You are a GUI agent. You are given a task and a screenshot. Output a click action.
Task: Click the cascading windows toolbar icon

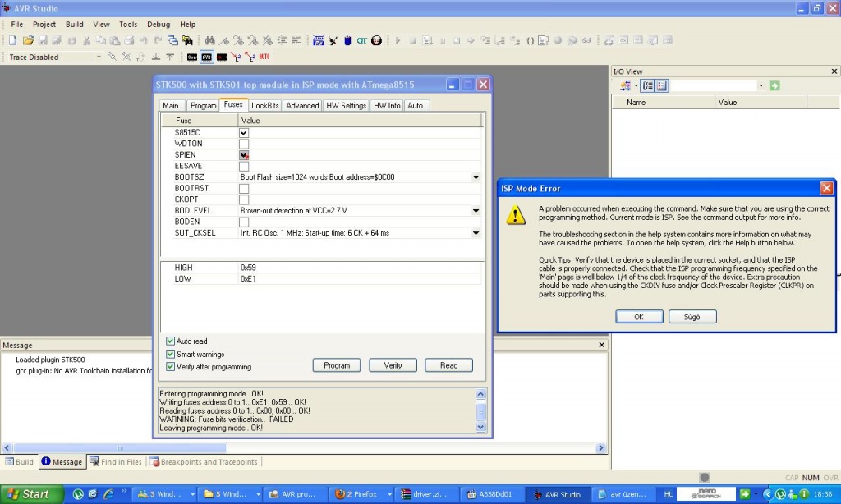pyautogui.click(x=172, y=40)
